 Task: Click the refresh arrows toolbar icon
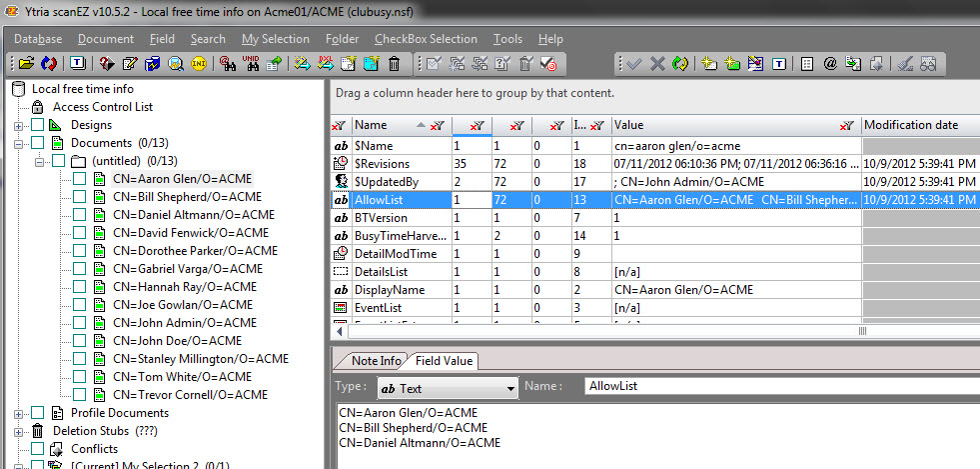pos(47,64)
